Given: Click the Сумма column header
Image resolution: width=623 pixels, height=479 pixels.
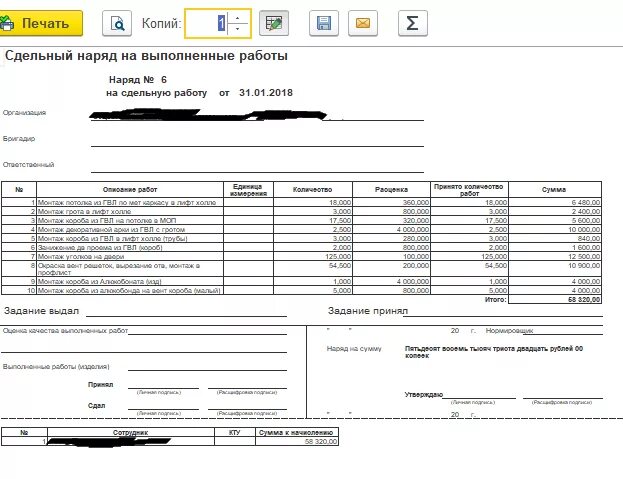Looking at the screenshot, I should pyautogui.click(x=554, y=189).
